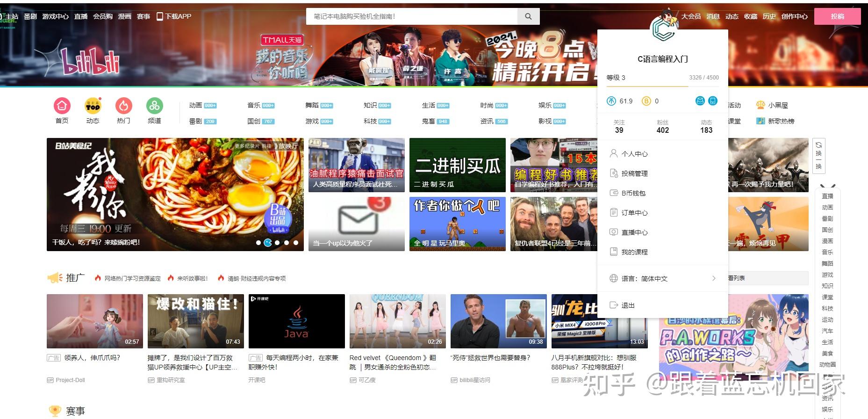Click 汽车 in the right sidebar
Viewport: 868px width, 419px height.
pyautogui.click(x=827, y=331)
